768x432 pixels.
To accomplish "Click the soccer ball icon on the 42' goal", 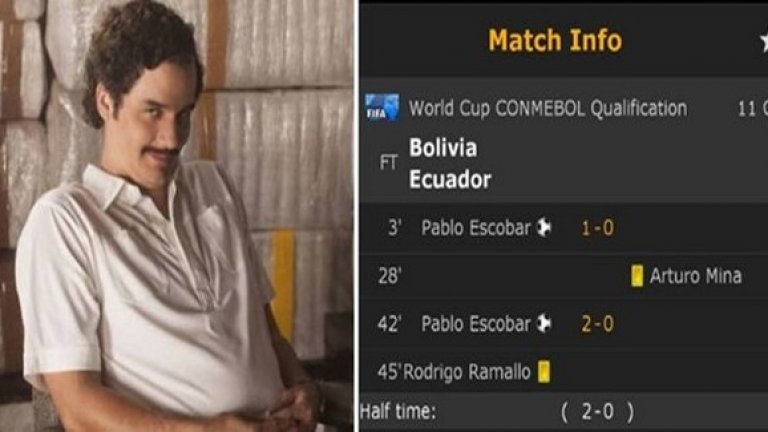I will pos(544,323).
